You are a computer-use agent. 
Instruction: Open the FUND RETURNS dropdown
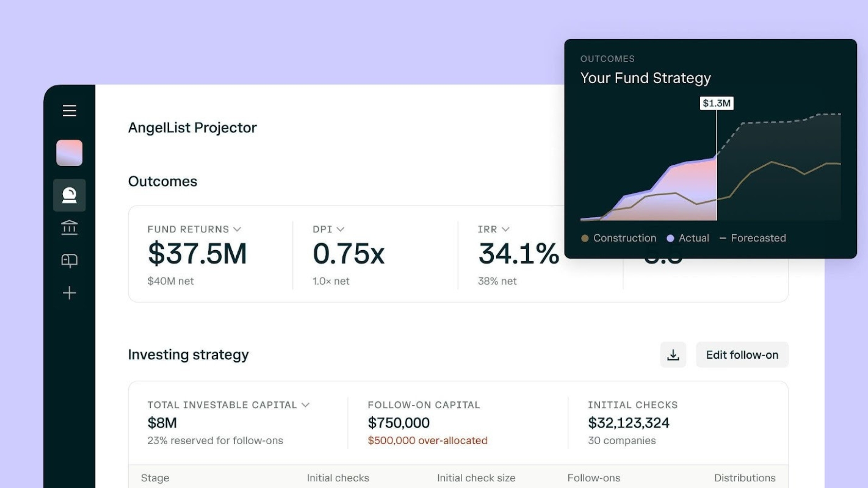point(238,229)
